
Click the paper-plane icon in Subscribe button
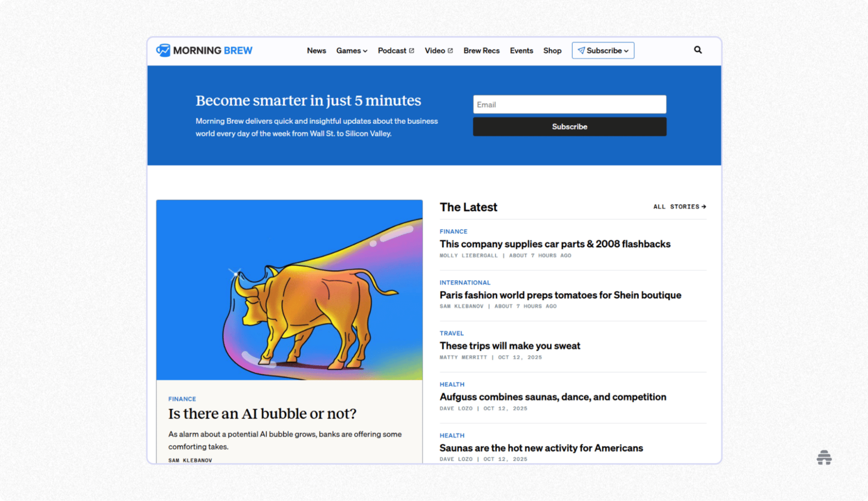581,51
